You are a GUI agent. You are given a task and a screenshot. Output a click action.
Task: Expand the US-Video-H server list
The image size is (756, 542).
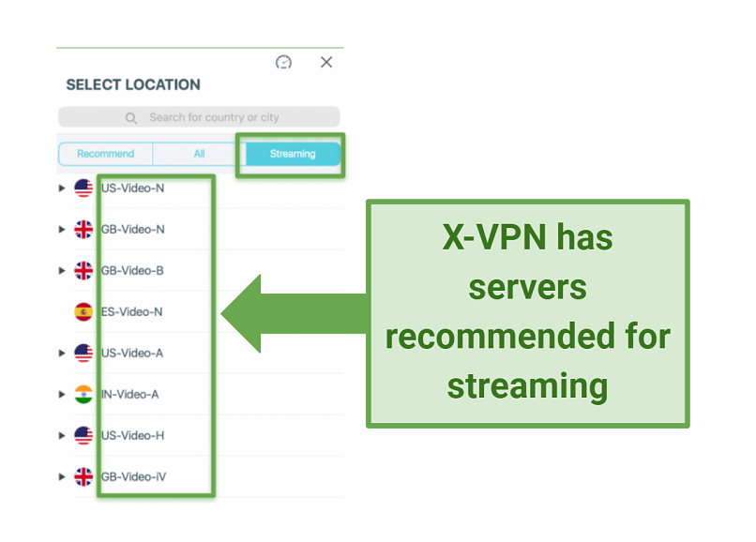(x=62, y=435)
